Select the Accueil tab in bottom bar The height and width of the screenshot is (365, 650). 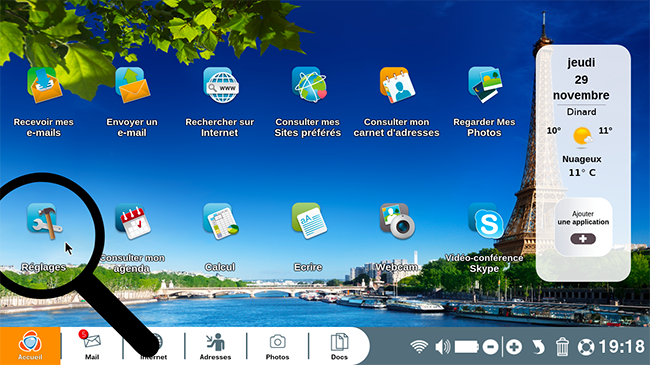point(30,346)
